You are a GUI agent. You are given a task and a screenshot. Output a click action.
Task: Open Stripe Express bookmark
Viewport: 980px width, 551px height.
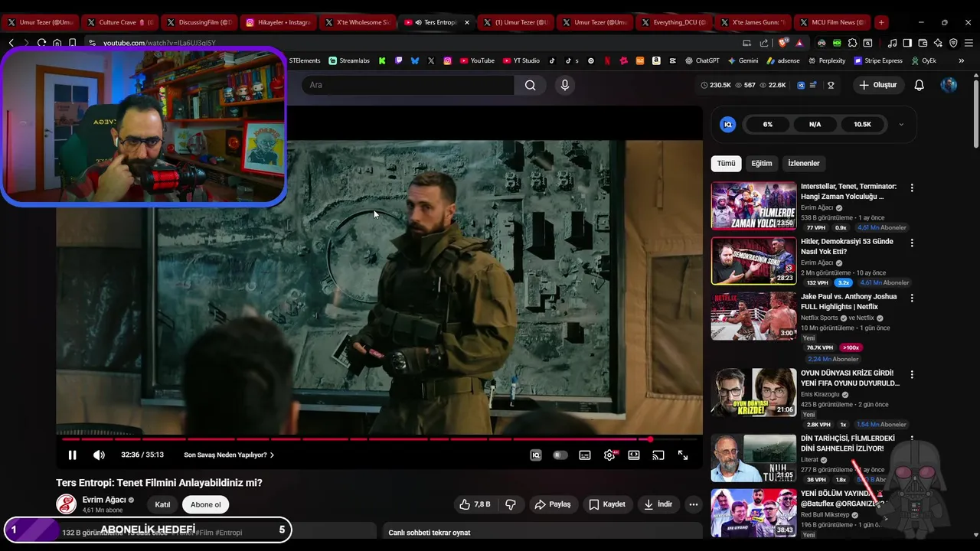pos(877,60)
